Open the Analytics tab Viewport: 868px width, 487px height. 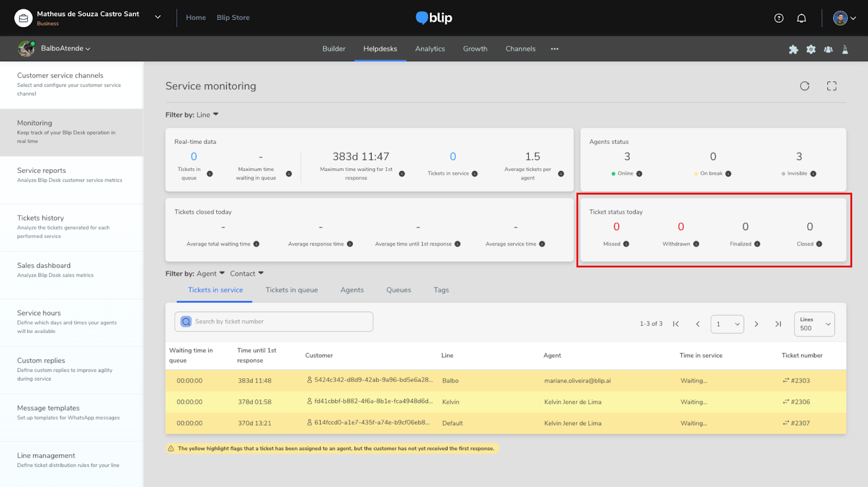[430, 49]
